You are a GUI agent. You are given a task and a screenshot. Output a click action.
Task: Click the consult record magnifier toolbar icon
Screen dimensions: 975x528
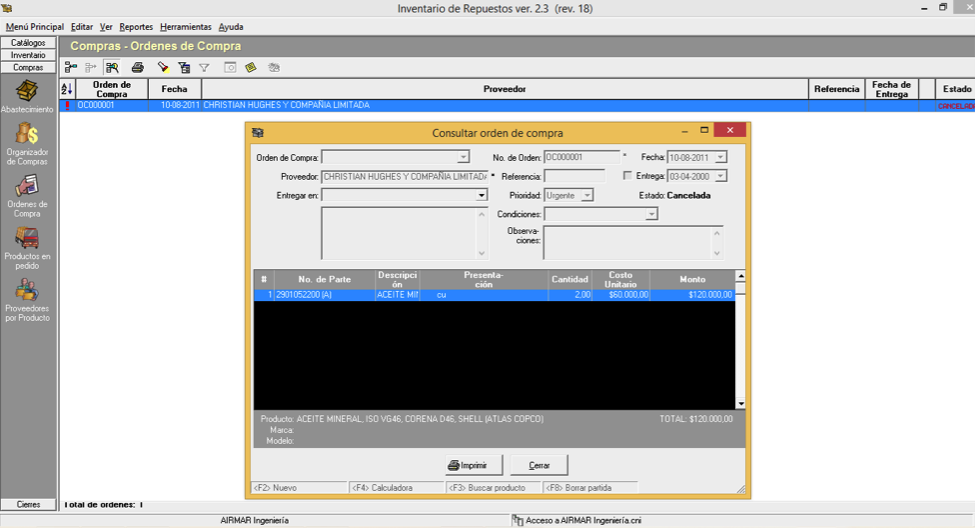pyautogui.click(x=112, y=67)
